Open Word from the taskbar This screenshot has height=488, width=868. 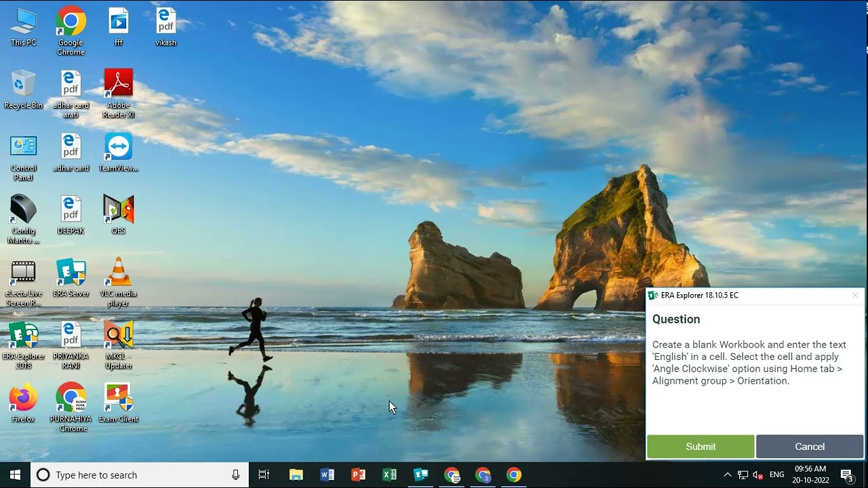(328, 474)
